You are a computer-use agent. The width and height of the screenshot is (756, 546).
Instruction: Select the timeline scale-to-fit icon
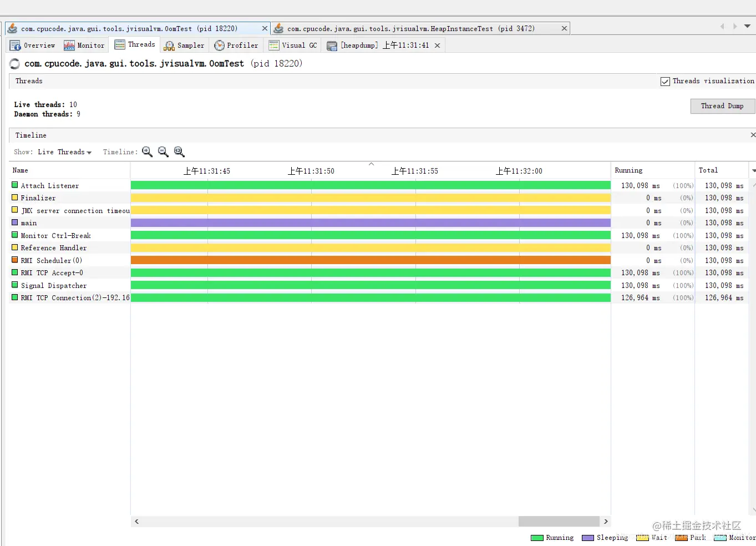179,151
